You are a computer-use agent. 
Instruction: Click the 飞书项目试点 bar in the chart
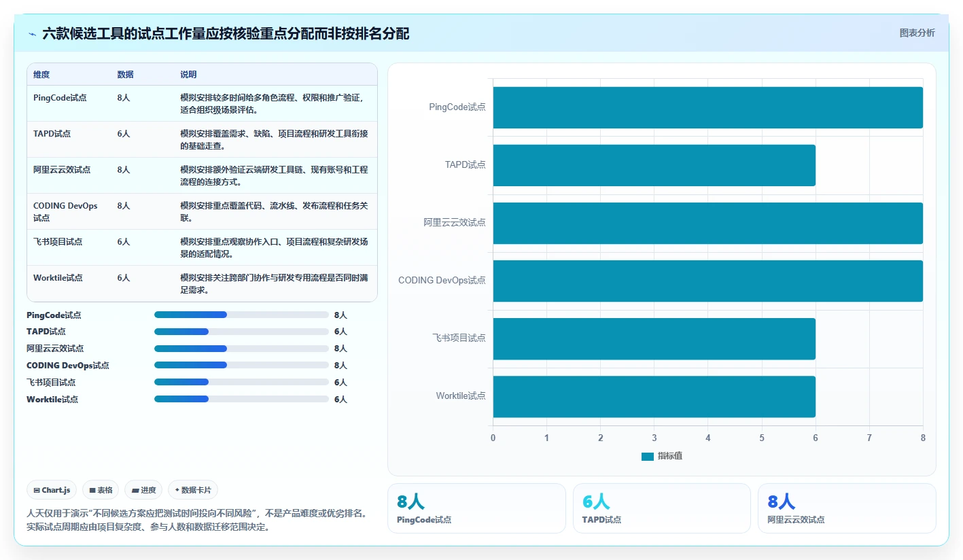pos(654,338)
